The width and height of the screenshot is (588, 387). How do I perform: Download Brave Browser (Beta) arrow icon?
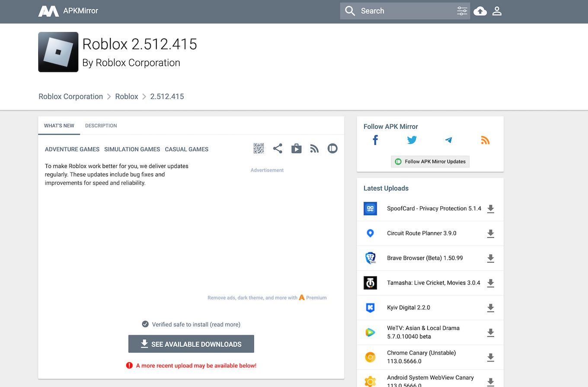[491, 258]
